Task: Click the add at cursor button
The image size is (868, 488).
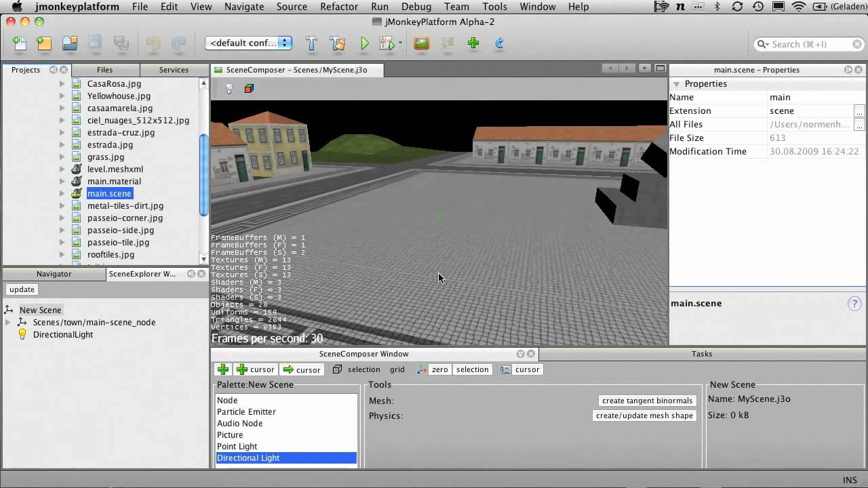Action: 255,369
